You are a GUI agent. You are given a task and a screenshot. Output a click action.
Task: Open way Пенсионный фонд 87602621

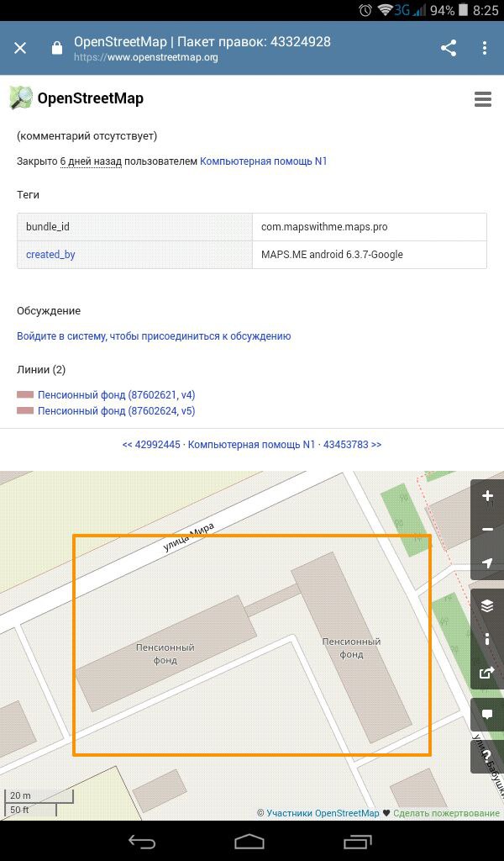[116, 394]
